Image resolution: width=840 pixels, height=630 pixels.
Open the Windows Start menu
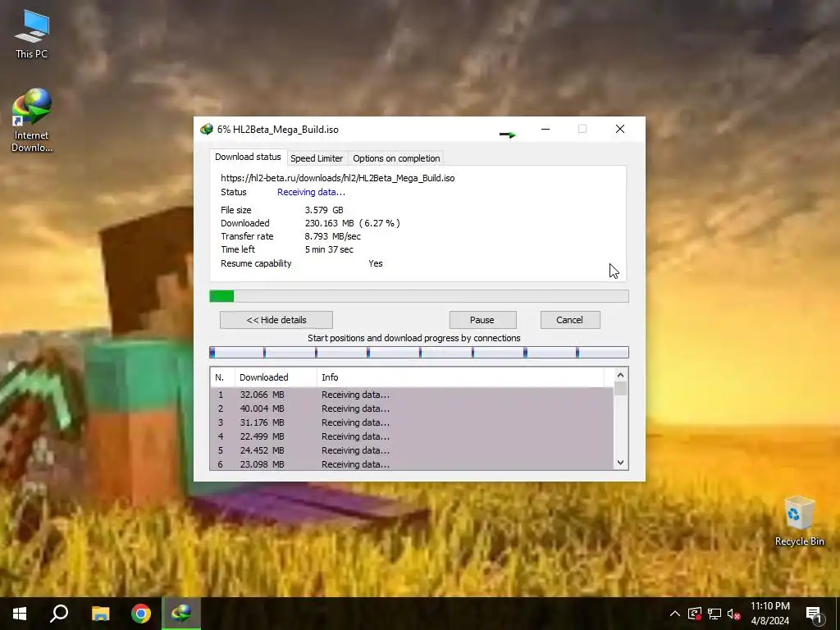coord(20,614)
